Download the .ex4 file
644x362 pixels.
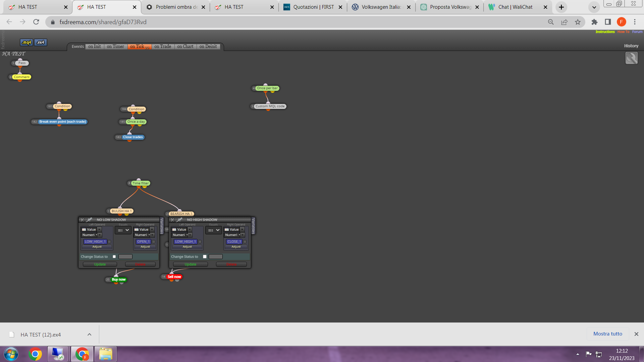(x=40, y=42)
